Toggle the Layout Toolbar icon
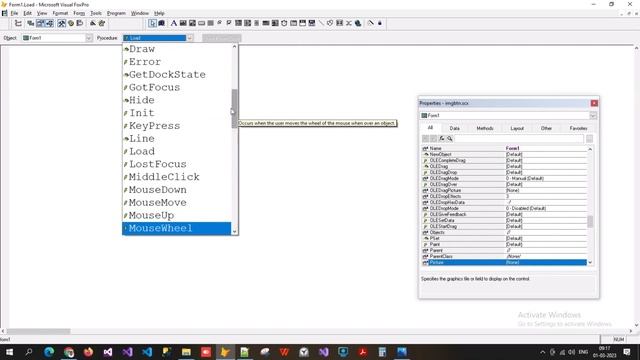 tap(80, 23)
